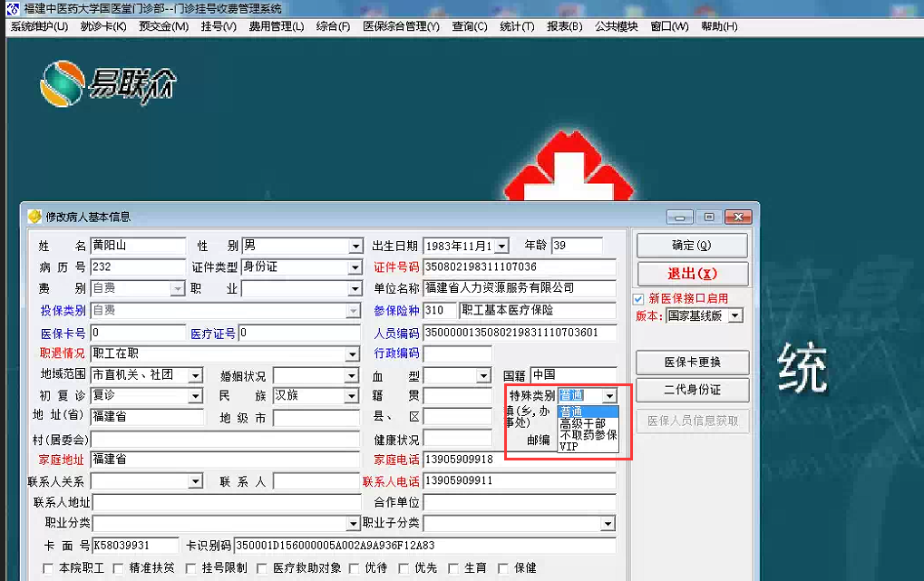The image size is (924, 581).
Task: Expand the 证件类型 dropdown
Action: point(355,268)
